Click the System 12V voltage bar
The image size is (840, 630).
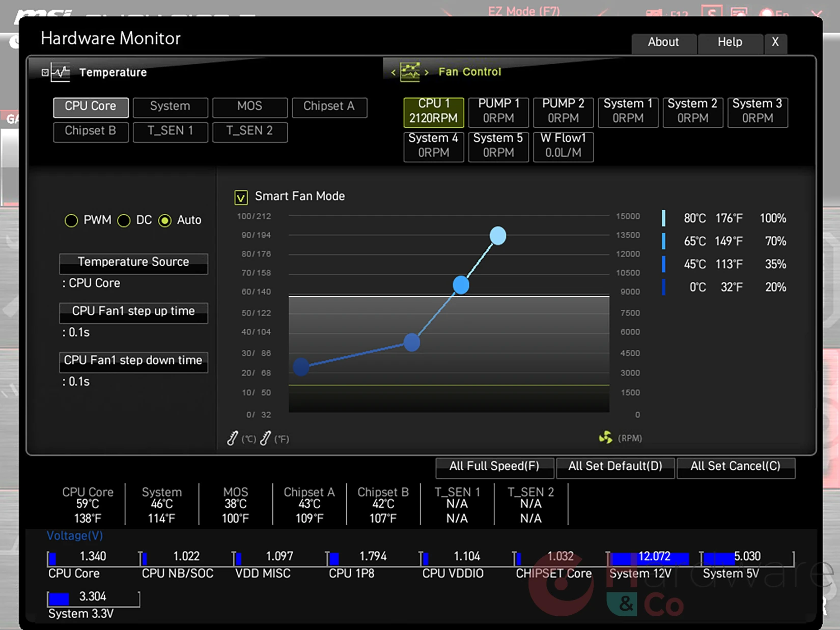pyautogui.click(x=654, y=558)
